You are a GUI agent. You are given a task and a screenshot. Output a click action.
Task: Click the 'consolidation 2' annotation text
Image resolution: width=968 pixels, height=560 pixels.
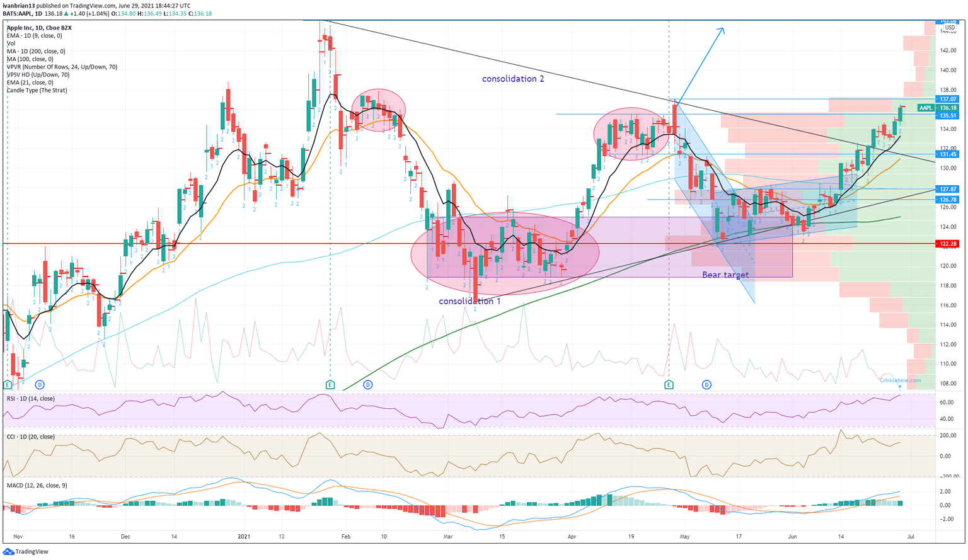point(513,79)
